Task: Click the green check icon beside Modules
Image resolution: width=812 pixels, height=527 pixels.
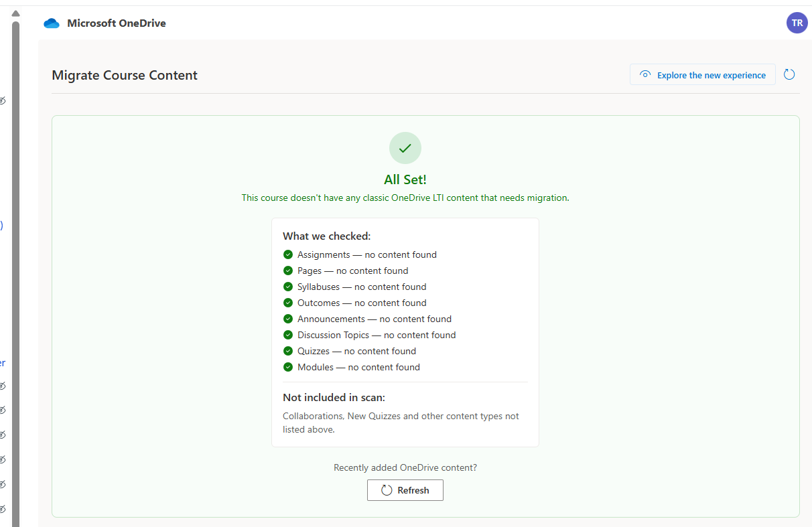Action: pos(288,367)
